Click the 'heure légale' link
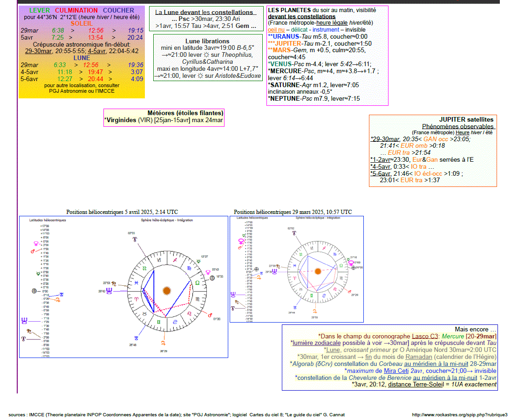 click(332, 23)
